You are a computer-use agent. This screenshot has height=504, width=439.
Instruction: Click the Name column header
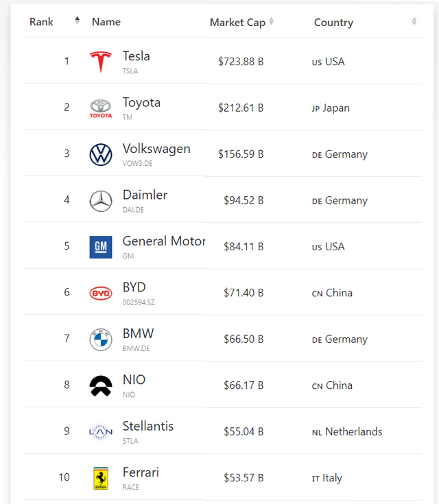tap(106, 22)
